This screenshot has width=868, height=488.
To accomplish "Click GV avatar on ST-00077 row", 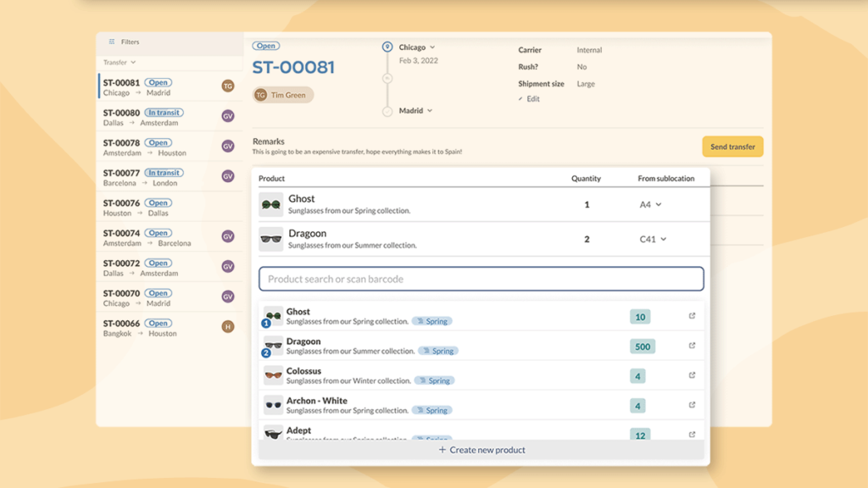I will pyautogui.click(x=227, y=176).
